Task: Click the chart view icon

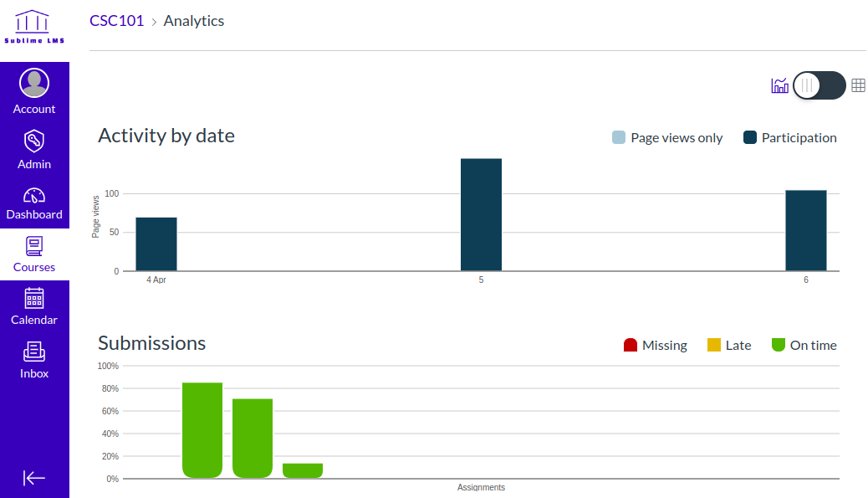Action: click(779, 85)
